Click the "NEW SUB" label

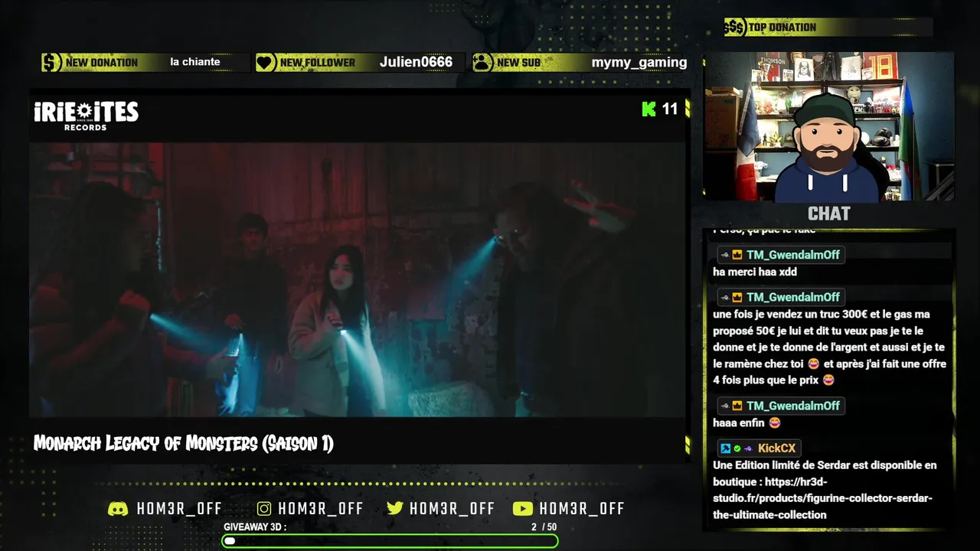tap(518, 63)
